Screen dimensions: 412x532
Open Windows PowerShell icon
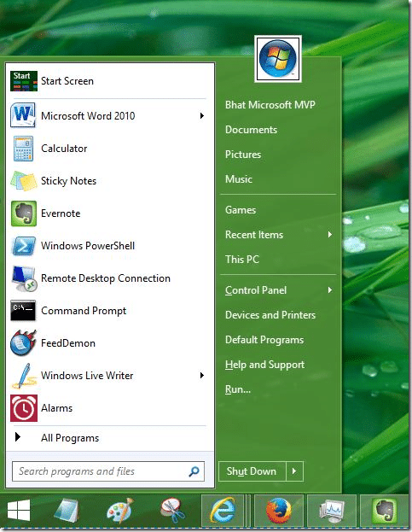[x=23, y=246]
